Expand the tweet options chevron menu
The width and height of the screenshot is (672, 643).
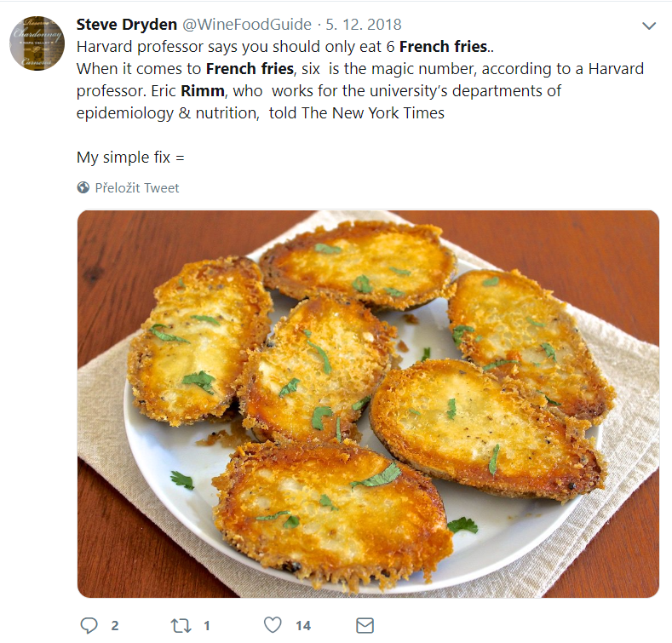pyautogui.click(x=649, y=26)
